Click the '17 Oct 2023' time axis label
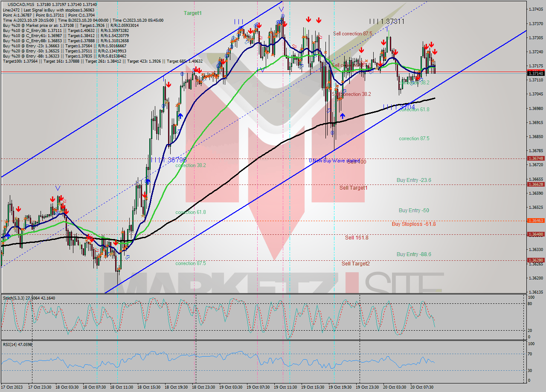 point(12,387)
